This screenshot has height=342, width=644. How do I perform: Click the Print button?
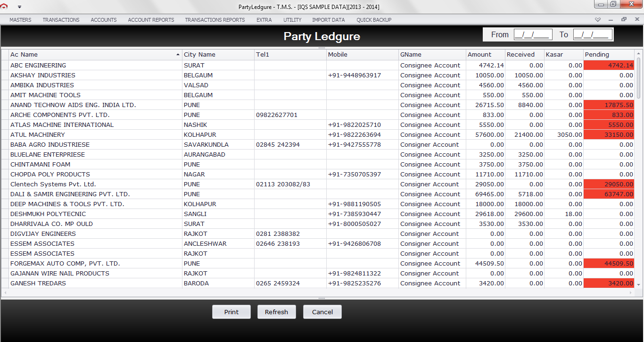[x=231, y=312]
